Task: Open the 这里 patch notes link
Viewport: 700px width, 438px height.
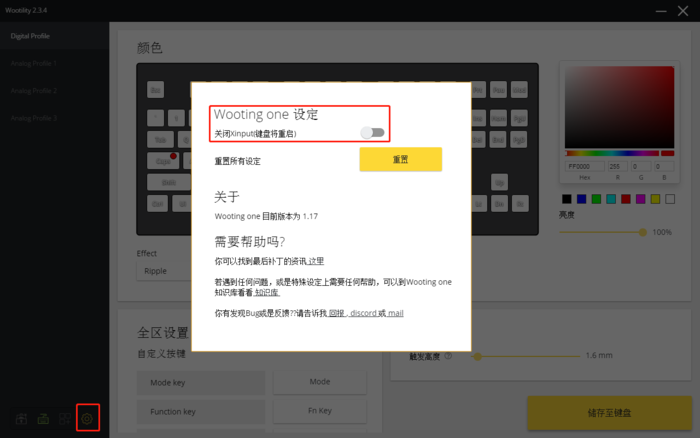Action: tap(316, 261)
